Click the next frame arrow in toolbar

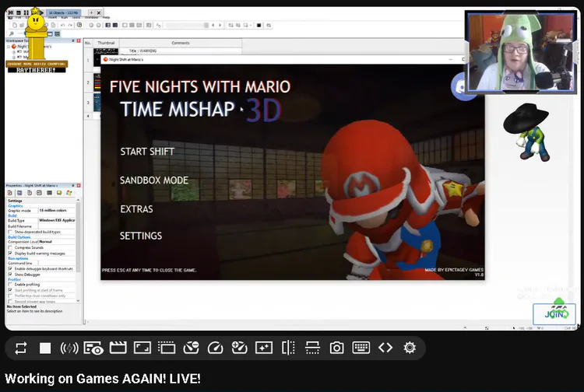[x=220, y=26]
